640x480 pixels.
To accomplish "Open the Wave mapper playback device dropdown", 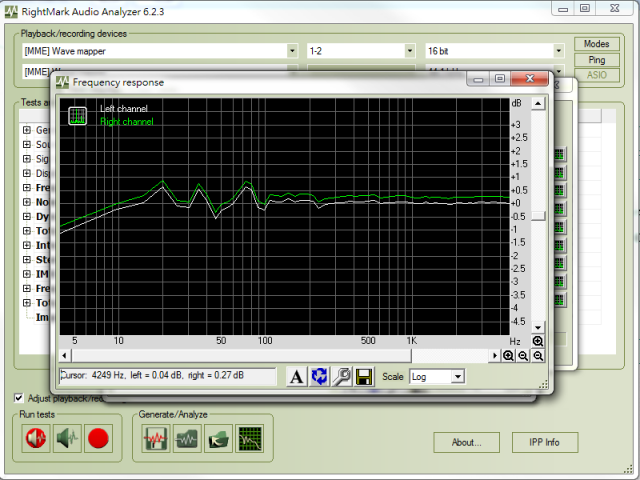I will (x=292, y=51).
